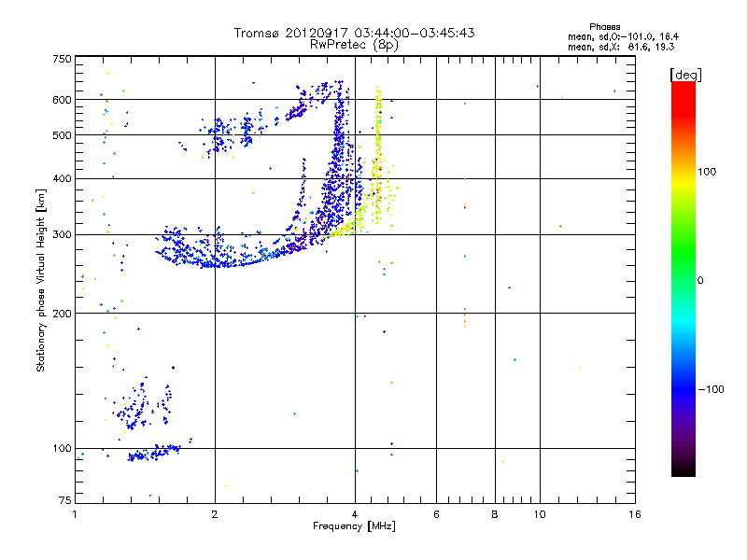Click the x-axis tick label '10'
The width and height of the screenshot is (747, 560).
[x=540, y=514]
